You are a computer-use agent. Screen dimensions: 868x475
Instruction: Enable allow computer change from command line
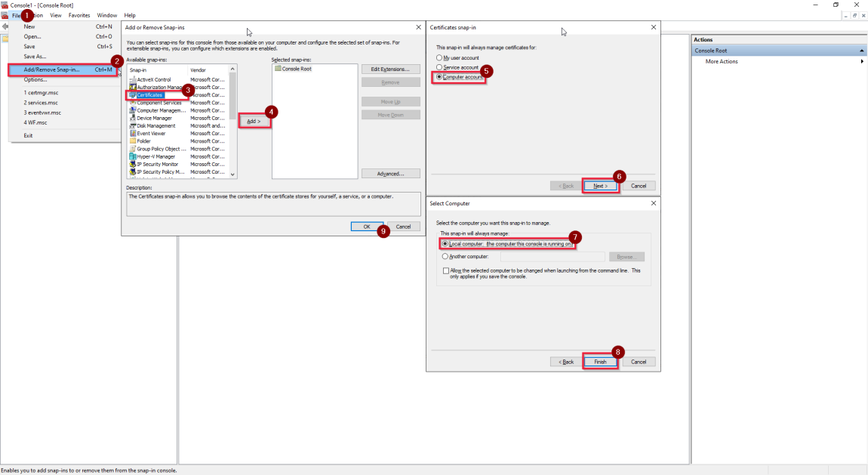pyautogui.click(x=444, y=270)
